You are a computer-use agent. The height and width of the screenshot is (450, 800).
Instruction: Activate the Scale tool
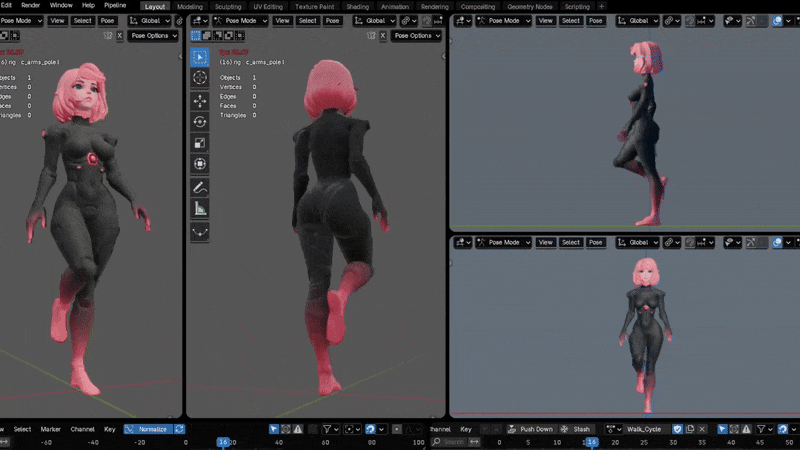tap(199, 143)
